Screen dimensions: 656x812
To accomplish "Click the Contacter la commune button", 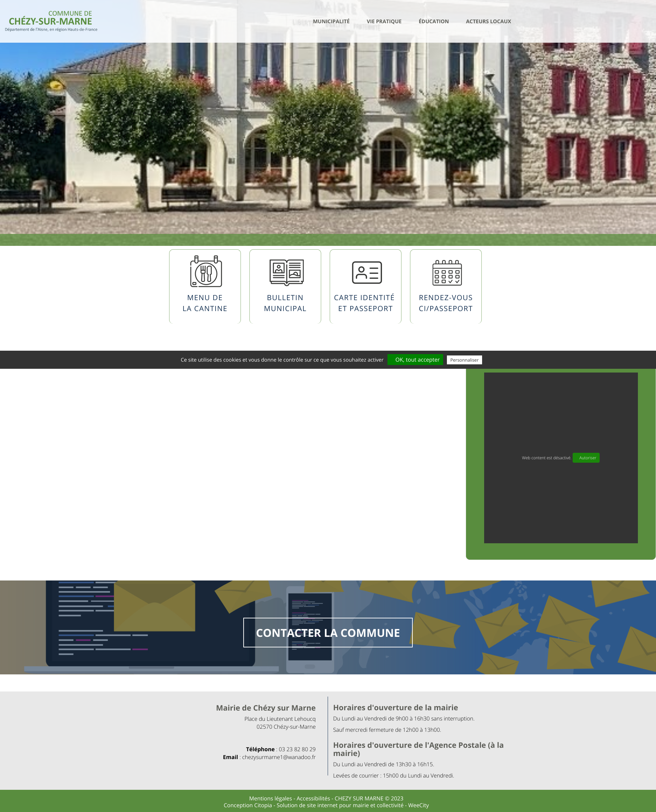I will tap(328, 633).
